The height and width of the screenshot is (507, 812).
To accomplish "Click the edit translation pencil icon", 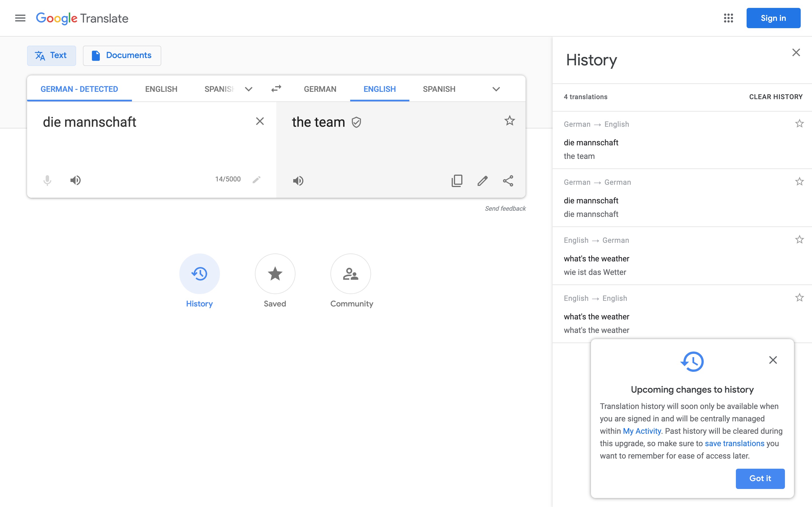I will 482,181.
